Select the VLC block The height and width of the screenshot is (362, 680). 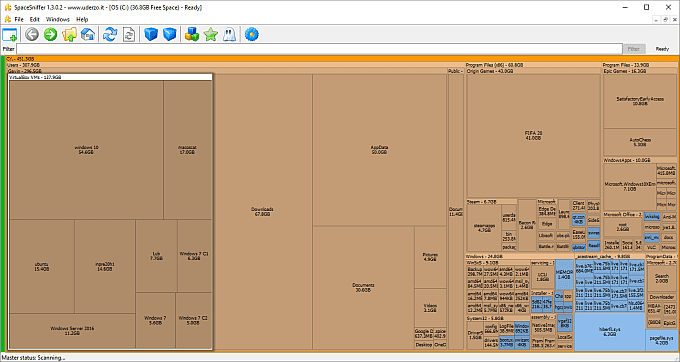coord(651,247)
